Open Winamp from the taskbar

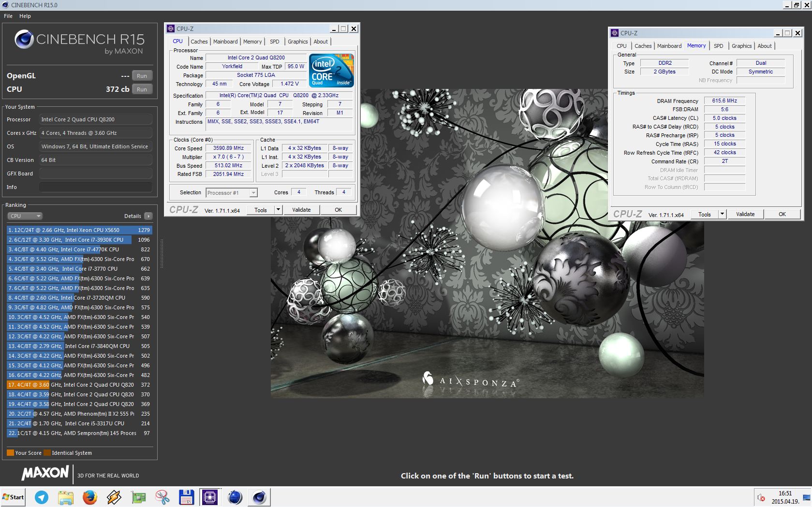pos(114,497)
